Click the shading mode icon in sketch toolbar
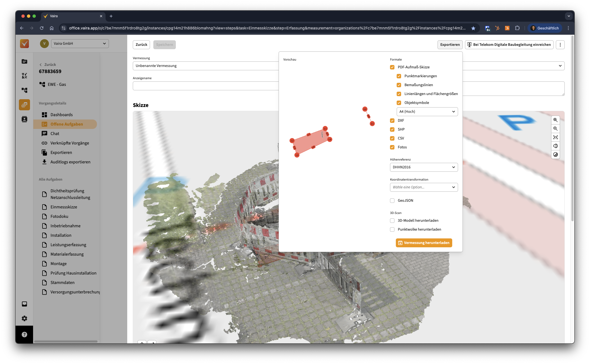Viewport: 590px width, 364px height. pyautogui.click(x=555, y=154)
